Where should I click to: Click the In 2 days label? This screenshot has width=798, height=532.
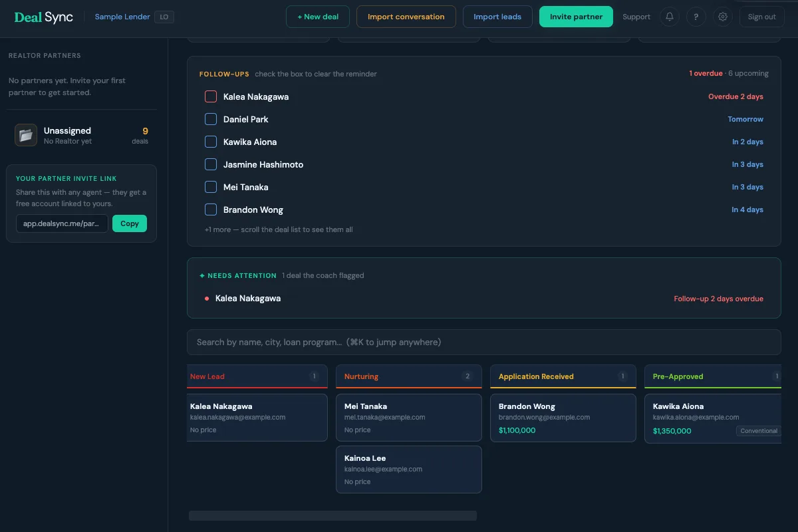coord(747,142)
